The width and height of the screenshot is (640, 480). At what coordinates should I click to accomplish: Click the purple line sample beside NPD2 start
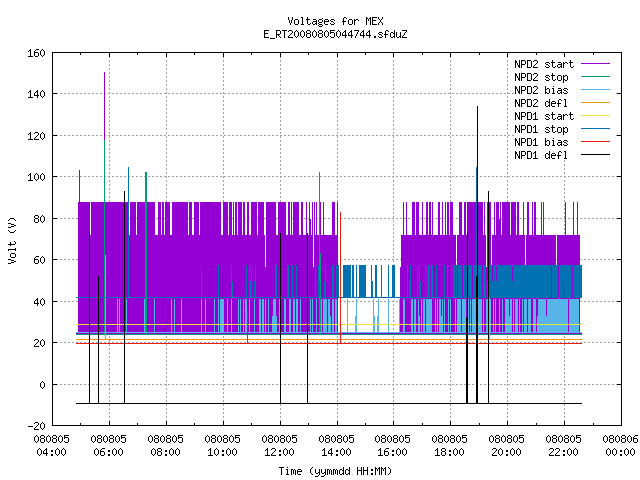pyautogui.click(x=595, y=64)
